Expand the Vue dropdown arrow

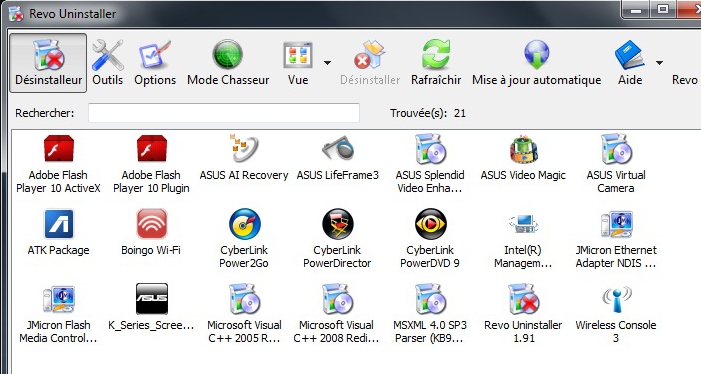328,63
